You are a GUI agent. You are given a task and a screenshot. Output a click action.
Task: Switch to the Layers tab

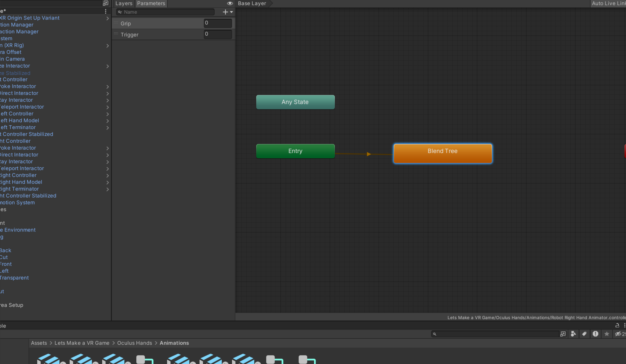124,3
